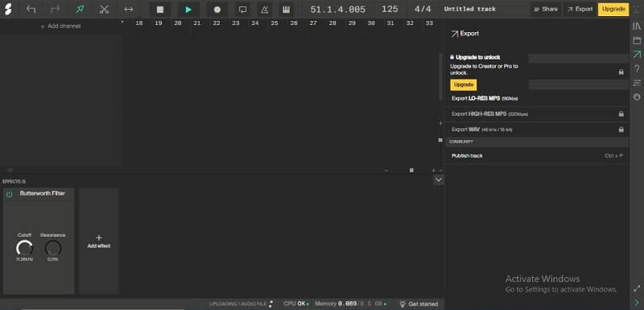
Task: Click bar 30 on timeline ruler
Action: pos(371,23)
